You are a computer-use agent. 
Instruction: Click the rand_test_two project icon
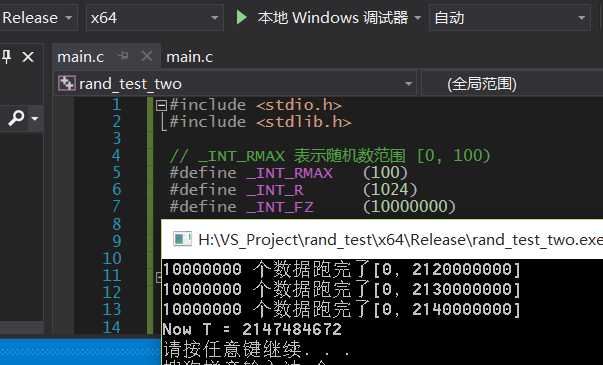[67, 83]
